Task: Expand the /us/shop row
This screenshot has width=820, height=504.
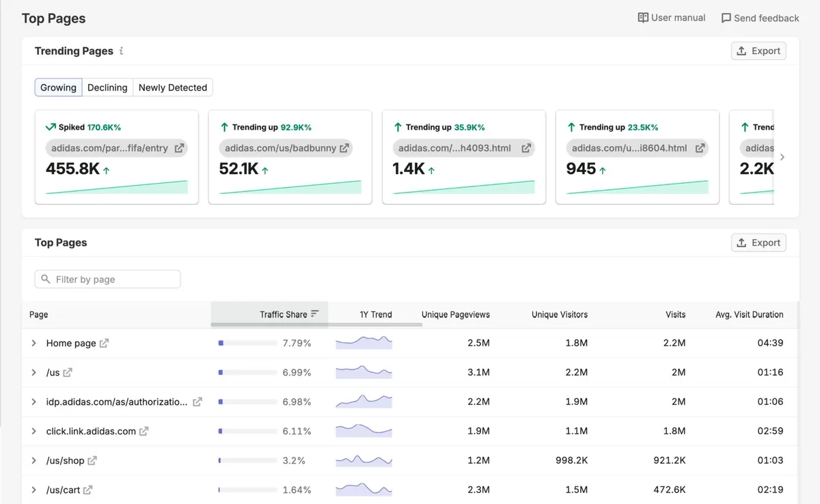Action: tap(33, 461)
